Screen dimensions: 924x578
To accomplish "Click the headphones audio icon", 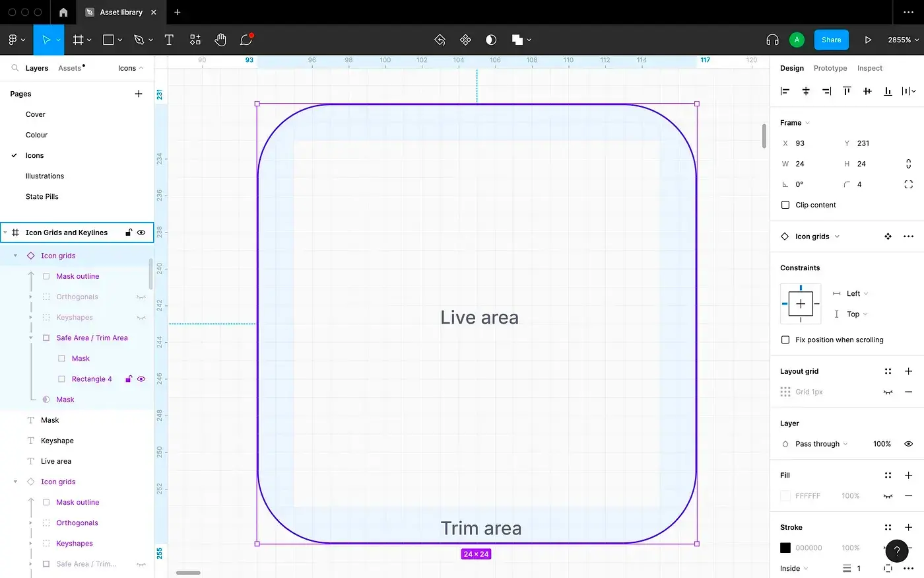I will [x=772, y=40].
